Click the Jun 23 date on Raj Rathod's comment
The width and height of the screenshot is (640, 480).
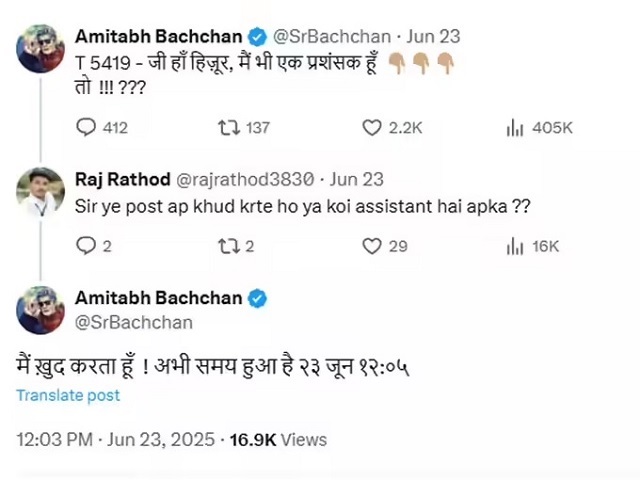(x=357, y=180)
